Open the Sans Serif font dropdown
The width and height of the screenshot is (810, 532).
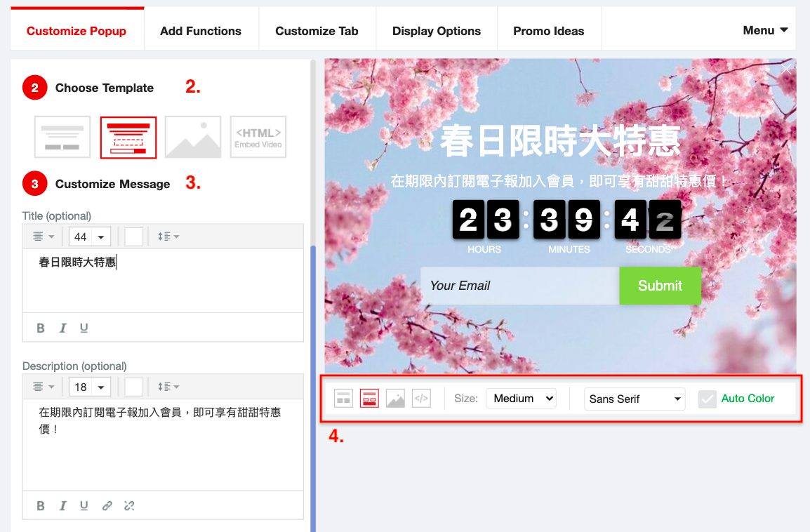pos(635,399)
